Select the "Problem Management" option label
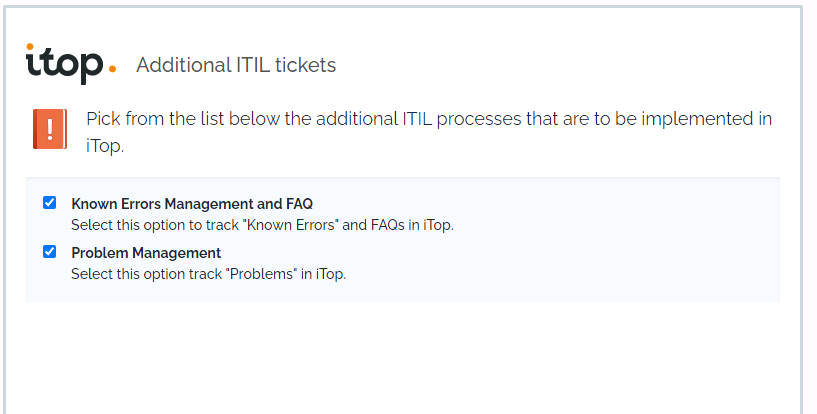The image size is (817, 414). point(146,253)
